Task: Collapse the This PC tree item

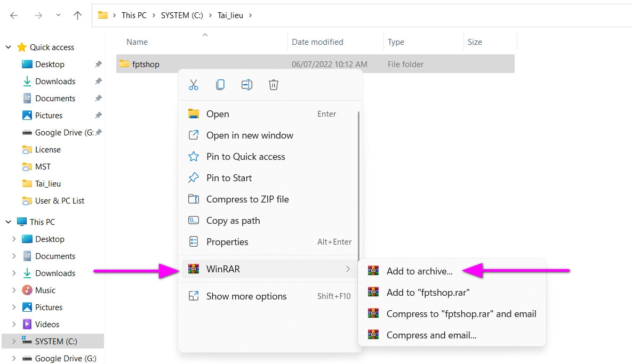Action: [x=9, y=222]
